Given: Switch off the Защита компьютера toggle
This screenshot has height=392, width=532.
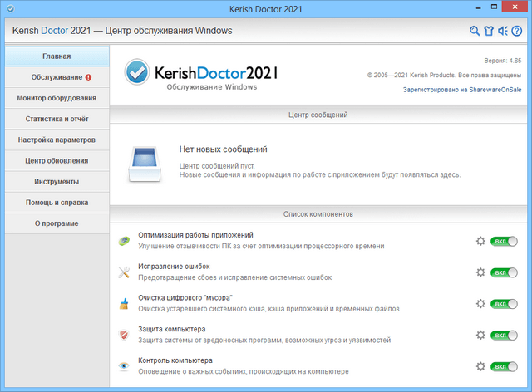Looking at the screenshot, I should (x=504, y=335).
